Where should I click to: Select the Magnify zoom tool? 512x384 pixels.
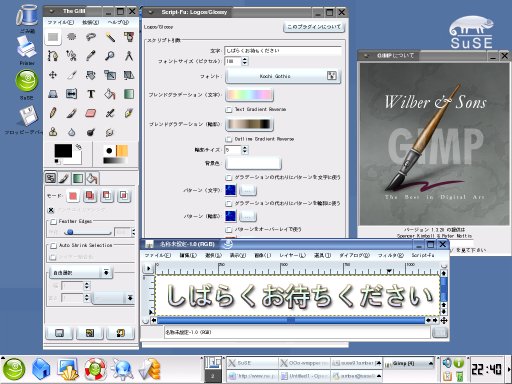click(110, 56)
